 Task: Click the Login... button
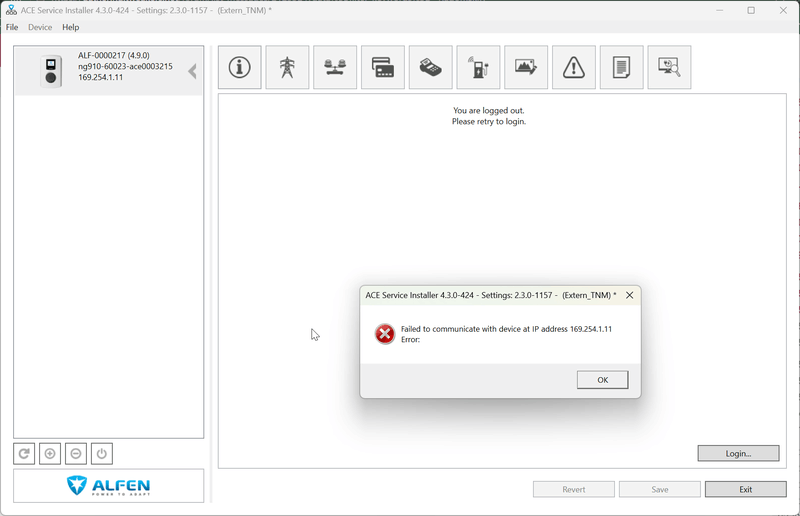pyautogui.click(x=738, y=453)
